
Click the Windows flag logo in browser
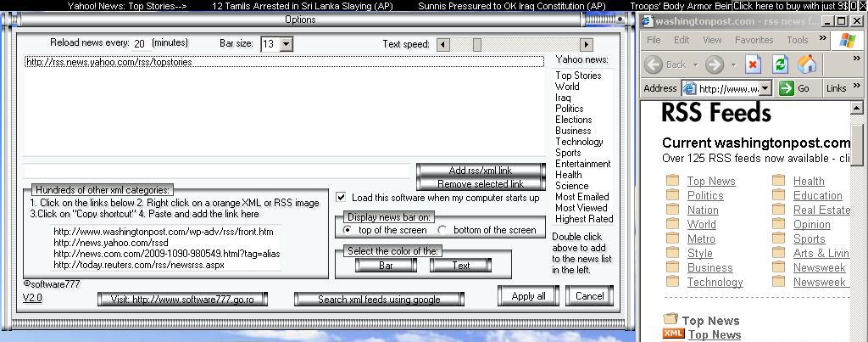tap(848, 40)
